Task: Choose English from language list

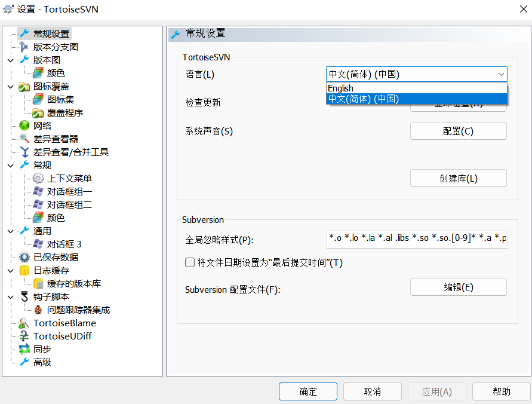Action: coord(417,88)
